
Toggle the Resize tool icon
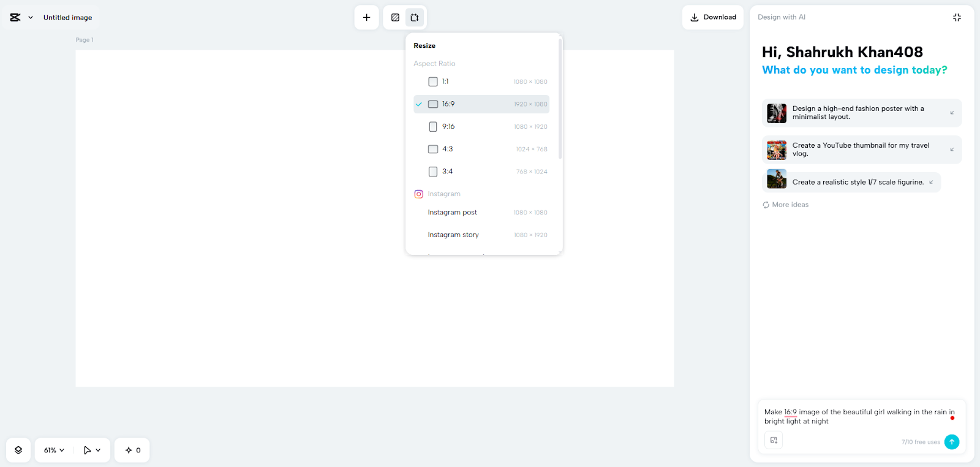[x=415, y=18]
